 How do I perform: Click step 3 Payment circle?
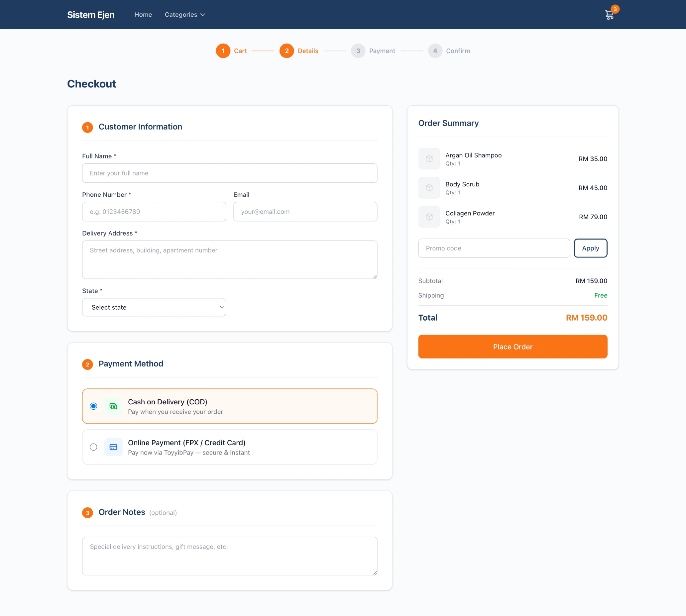(x=358, y=51)
